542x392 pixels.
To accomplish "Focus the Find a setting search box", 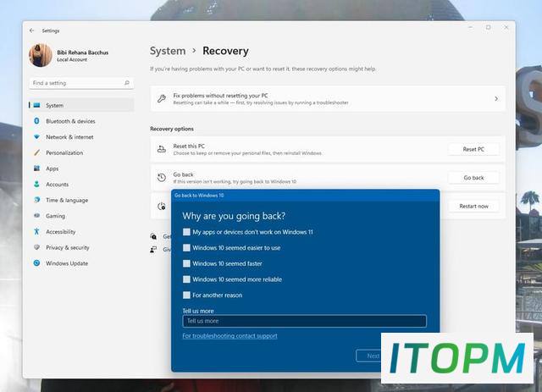I will 81,83.
